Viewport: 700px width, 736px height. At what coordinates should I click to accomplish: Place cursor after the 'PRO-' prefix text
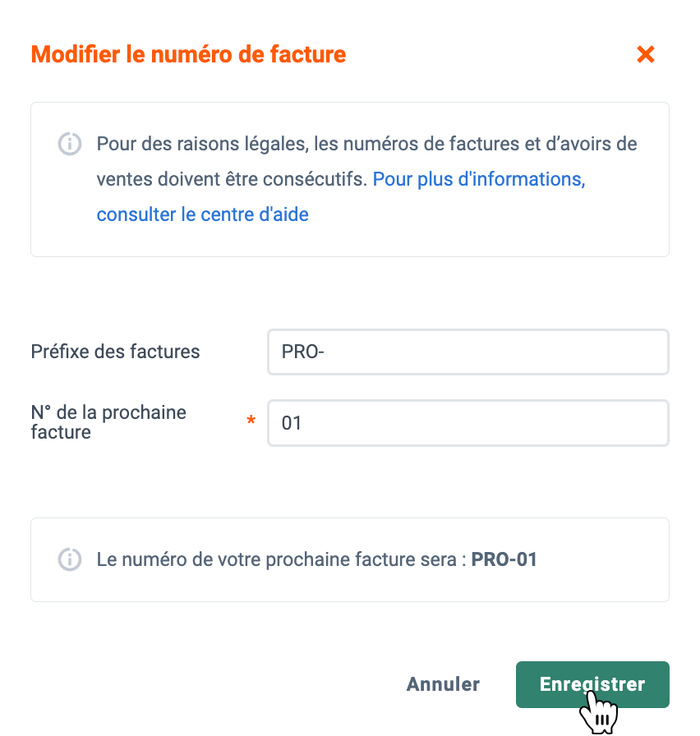pos(325,352)
